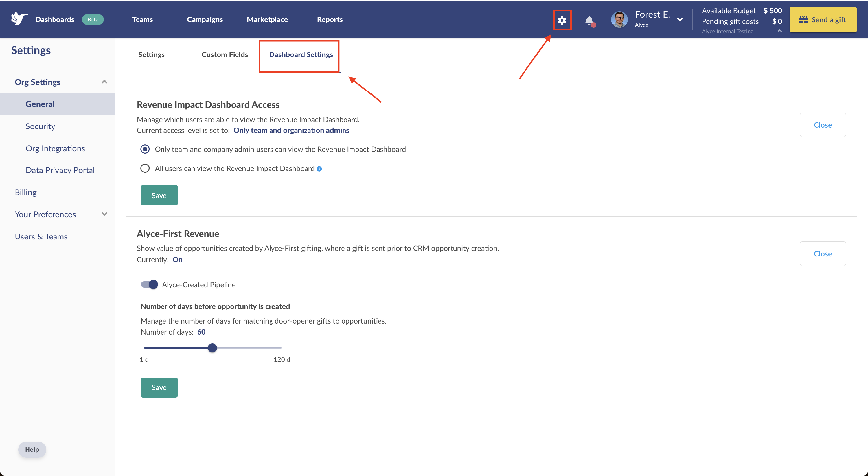The image size is (868, 476).
Task: Open the Marketplace menu
Action: coord(267,20)
